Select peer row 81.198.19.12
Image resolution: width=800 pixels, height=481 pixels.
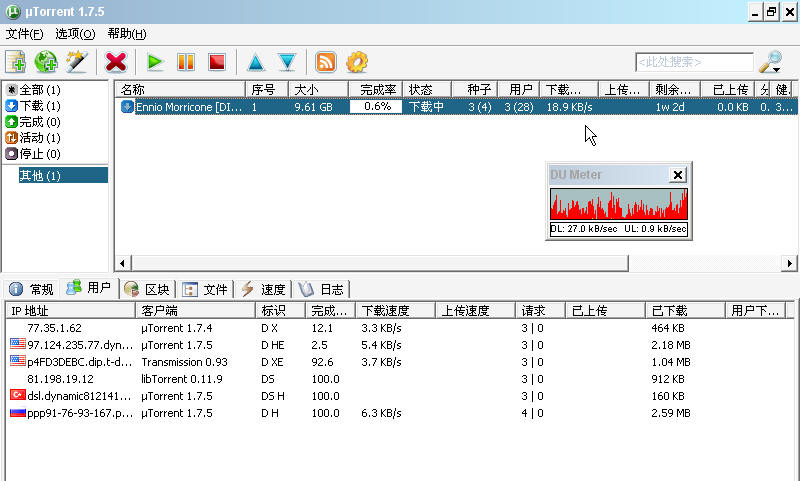pyautogui.click(x=400, y=379)
